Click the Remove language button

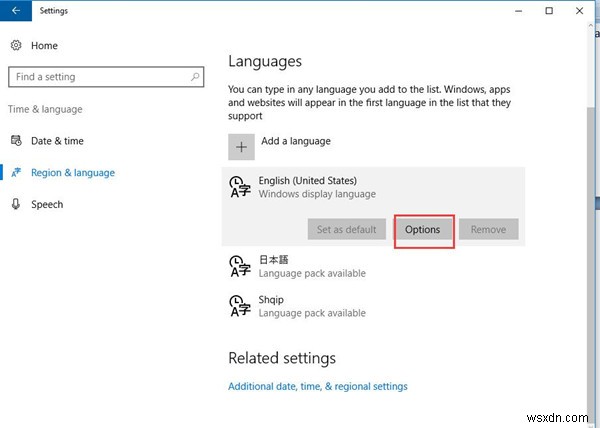[489, 229]
